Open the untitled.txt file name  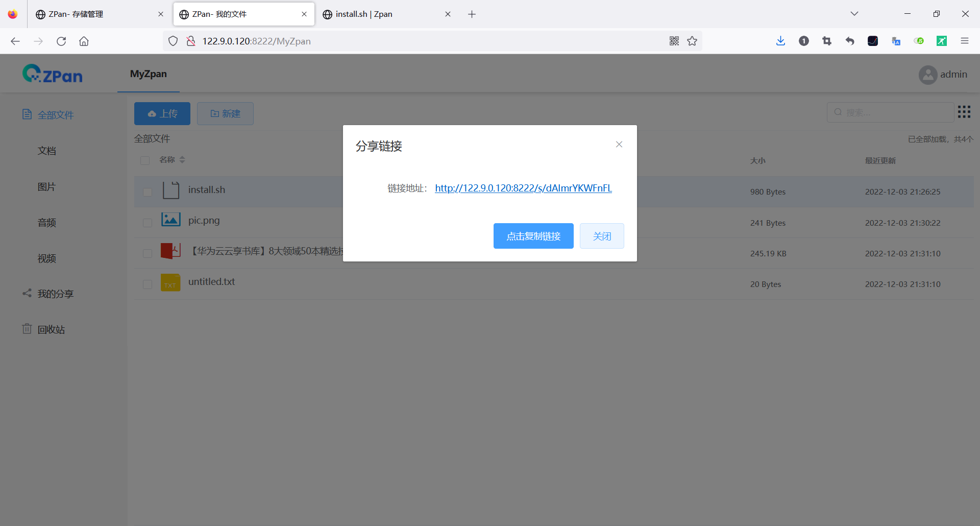pyautogui.click(x=212, y=281)
